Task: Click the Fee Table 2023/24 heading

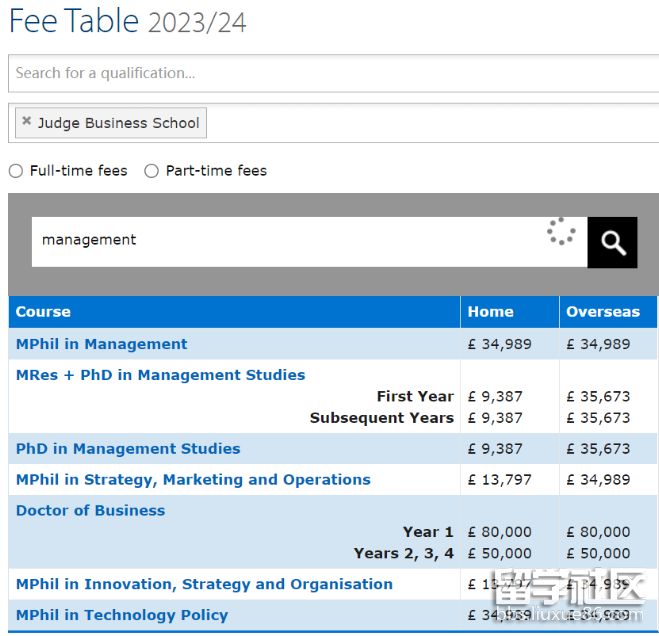Action: click(x=127, y=22)
